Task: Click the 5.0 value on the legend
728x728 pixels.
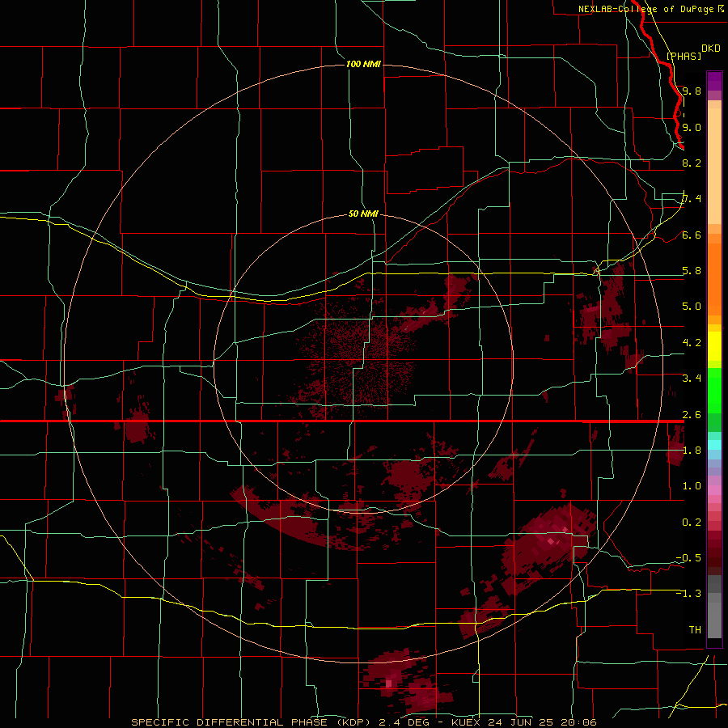Action: tap(692, 307)
